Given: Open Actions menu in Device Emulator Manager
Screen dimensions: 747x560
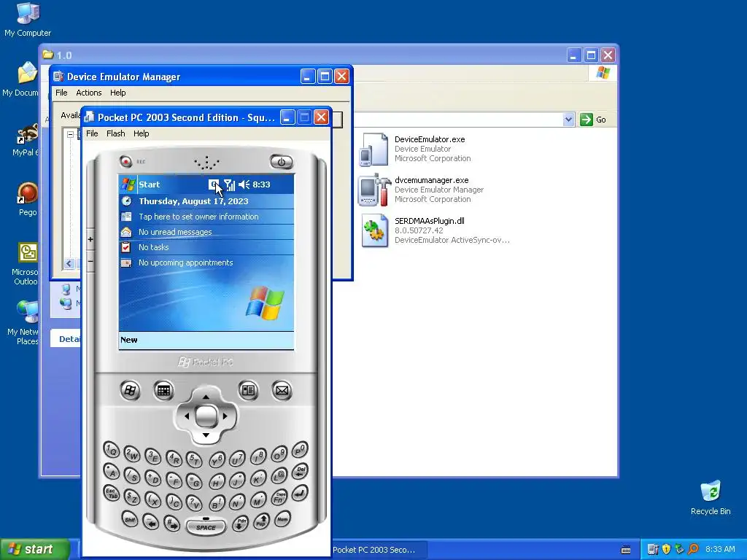Looking at the screenshot, I should click(x=88, y=93).
